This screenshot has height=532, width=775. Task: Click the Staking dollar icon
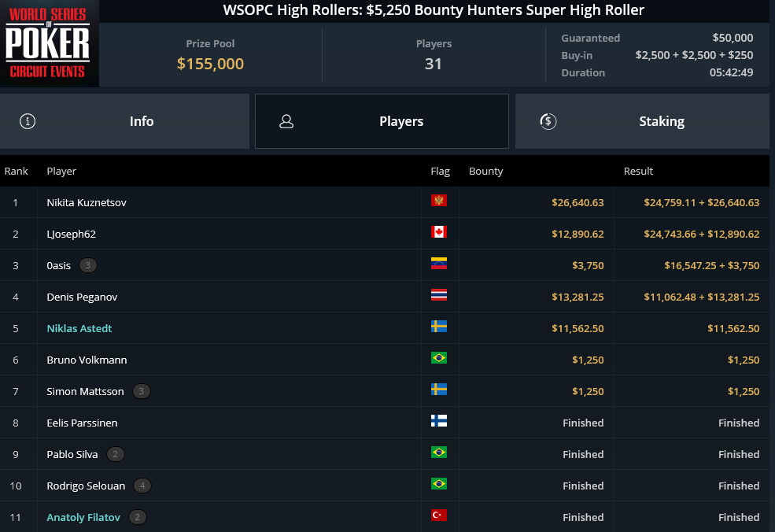(x=548, y=121)
